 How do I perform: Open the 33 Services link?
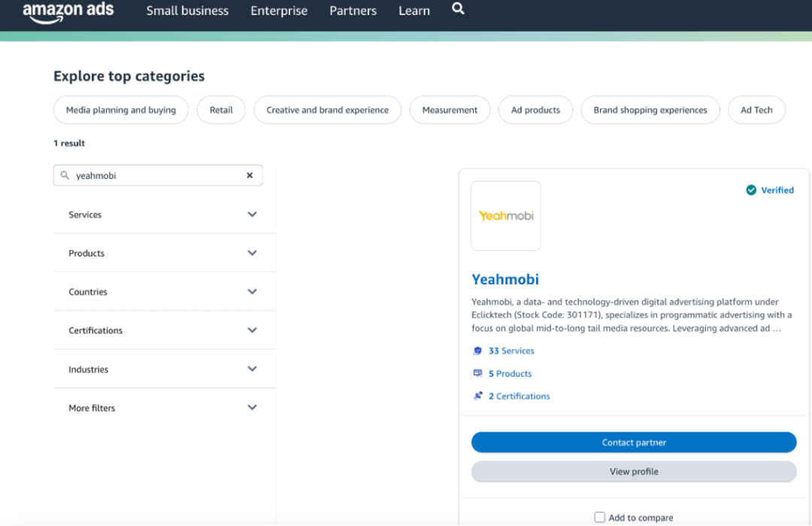tap(511, 351)
